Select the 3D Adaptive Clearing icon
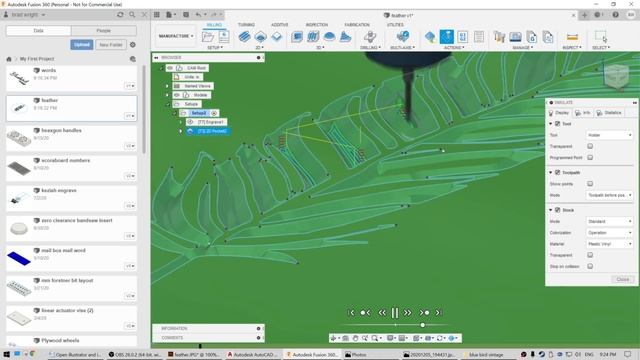 pos(297,37)
